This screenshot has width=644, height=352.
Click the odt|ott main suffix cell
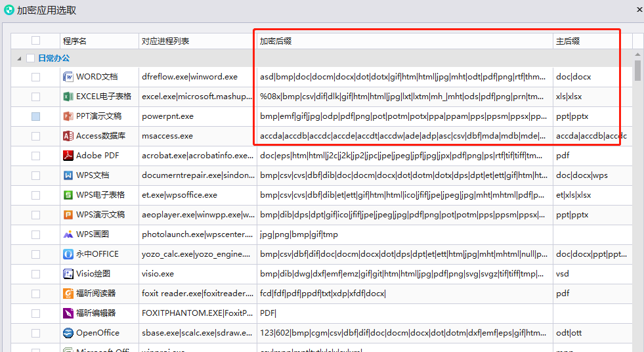pos(593,333)
